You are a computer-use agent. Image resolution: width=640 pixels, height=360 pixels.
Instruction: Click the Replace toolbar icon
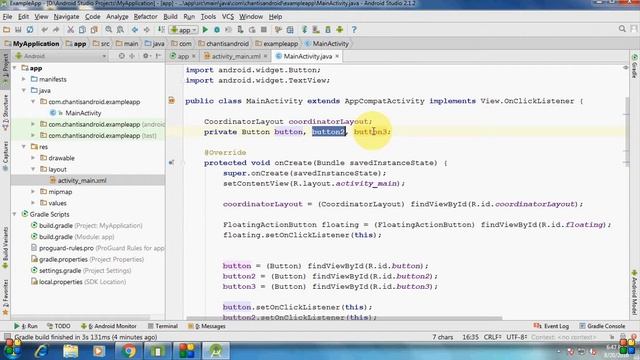(120, 29)
